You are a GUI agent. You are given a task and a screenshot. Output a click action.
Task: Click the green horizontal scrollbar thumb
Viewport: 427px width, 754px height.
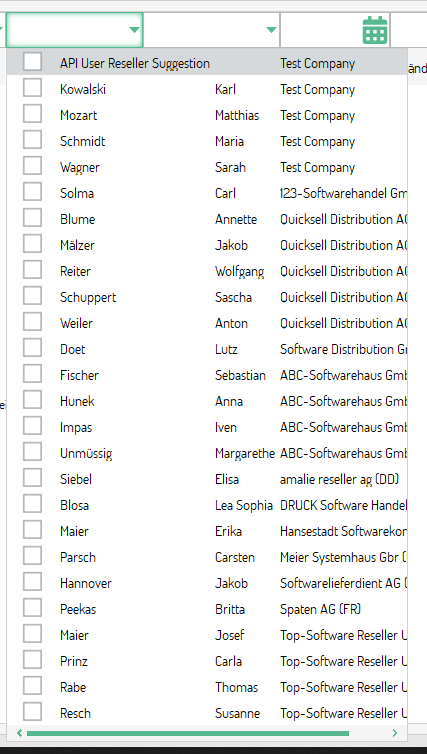click(188, 733)
